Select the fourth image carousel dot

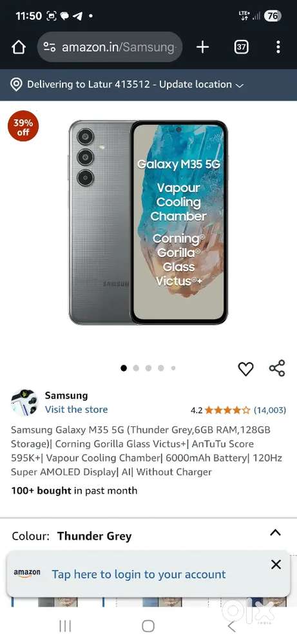161,368
